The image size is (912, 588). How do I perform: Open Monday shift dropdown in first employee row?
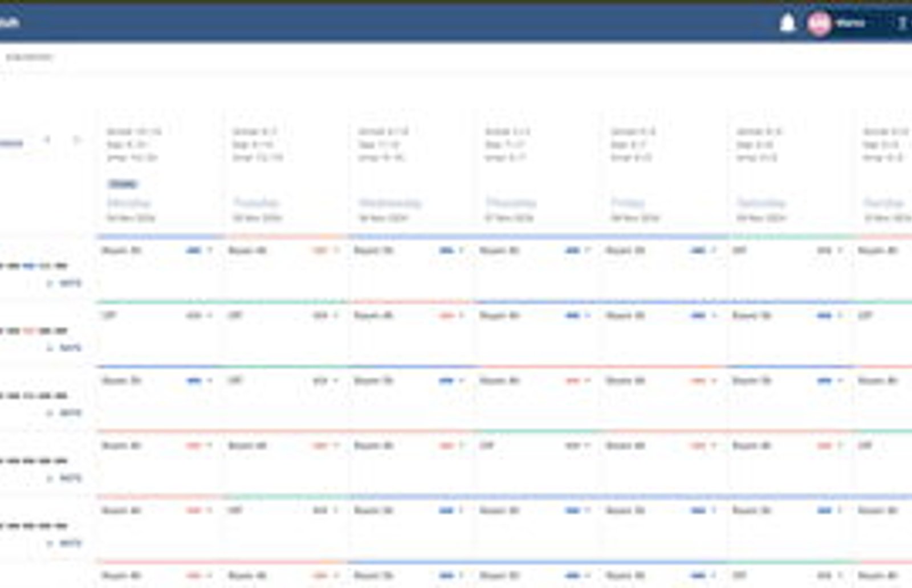point(210,250)
